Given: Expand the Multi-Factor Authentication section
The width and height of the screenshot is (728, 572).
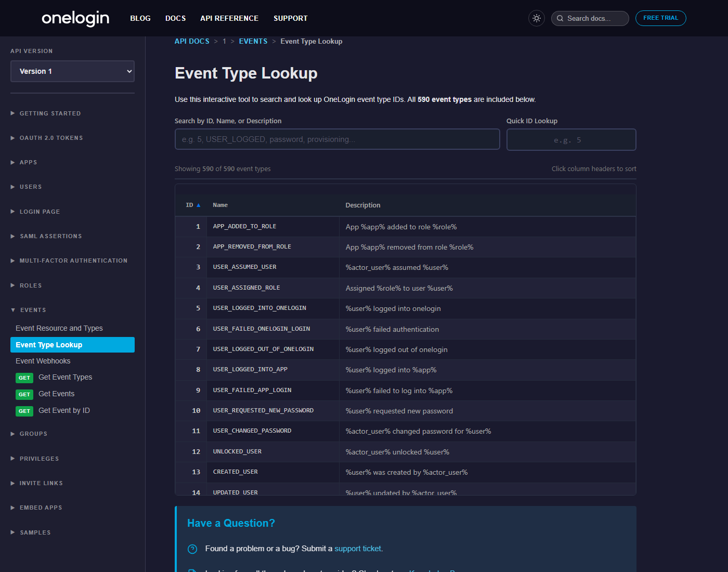Looking at the screenshot, I should pyautogui.click(x=69, y=261).
